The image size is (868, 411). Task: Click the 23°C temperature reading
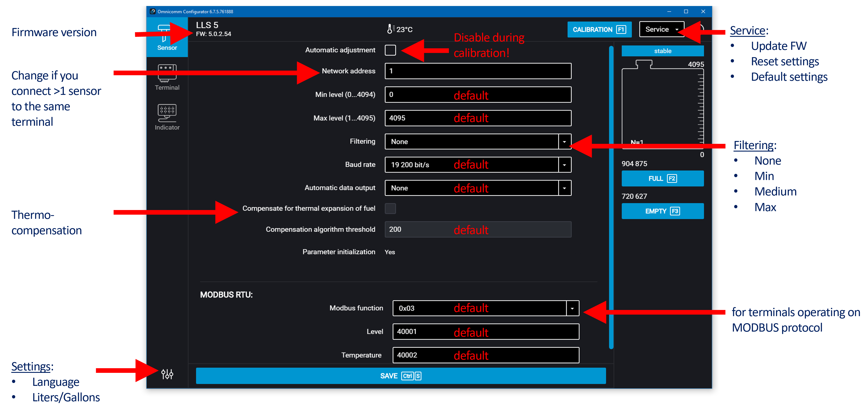point(404,30)
